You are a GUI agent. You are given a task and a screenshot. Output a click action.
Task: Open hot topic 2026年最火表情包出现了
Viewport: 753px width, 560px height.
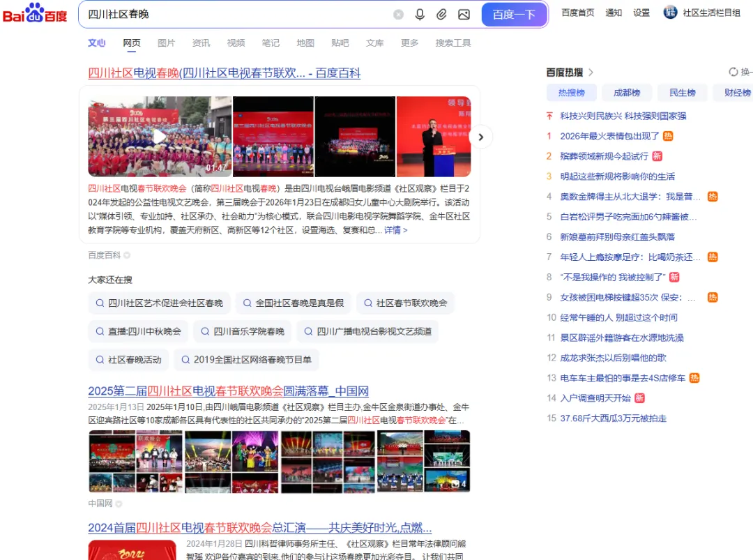coord(609,136)
